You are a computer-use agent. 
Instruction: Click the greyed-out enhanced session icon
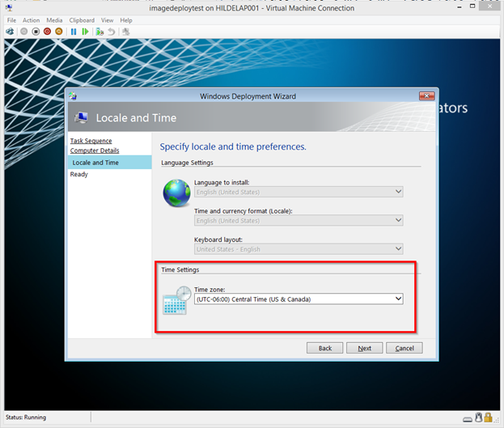(126, 32)
